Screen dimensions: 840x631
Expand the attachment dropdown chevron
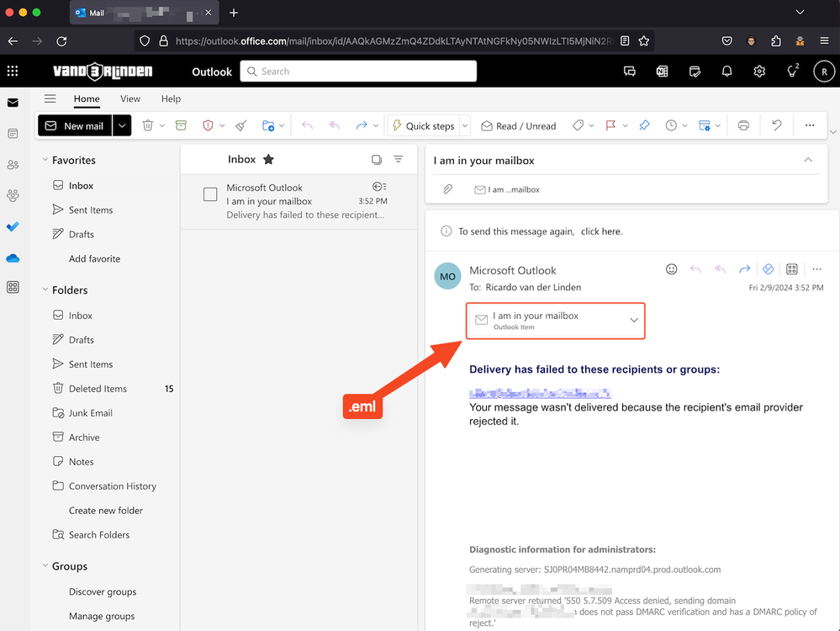tap(634, 320)
